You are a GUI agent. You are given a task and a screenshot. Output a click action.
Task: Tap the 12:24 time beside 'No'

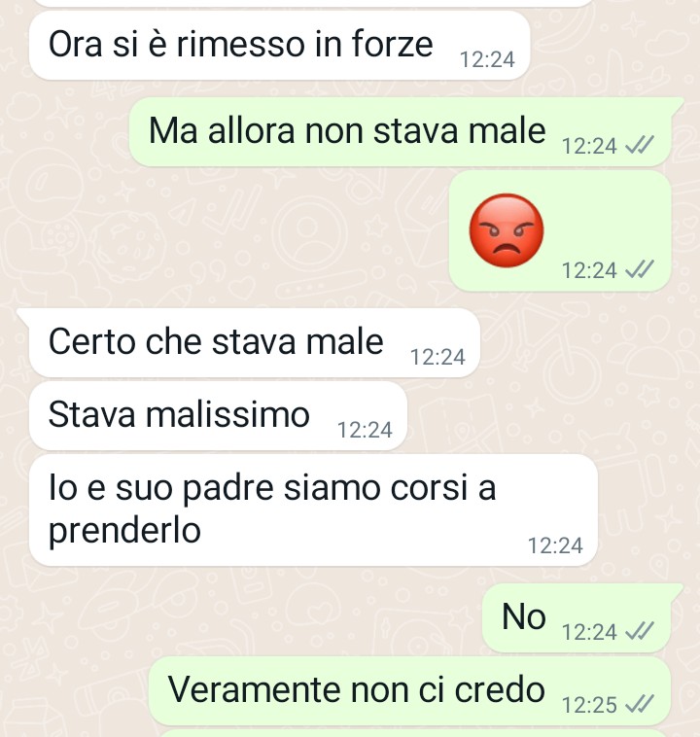[589, 632]
